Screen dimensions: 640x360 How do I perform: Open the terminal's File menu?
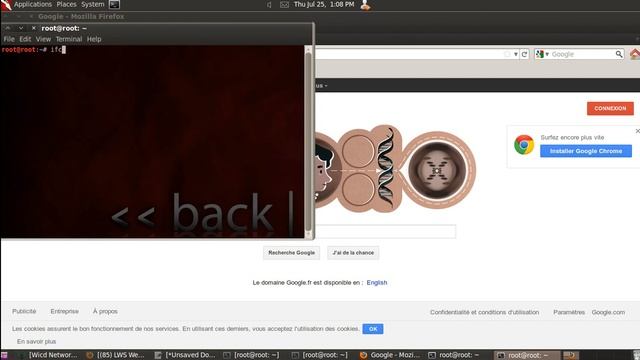click(9, 39)
